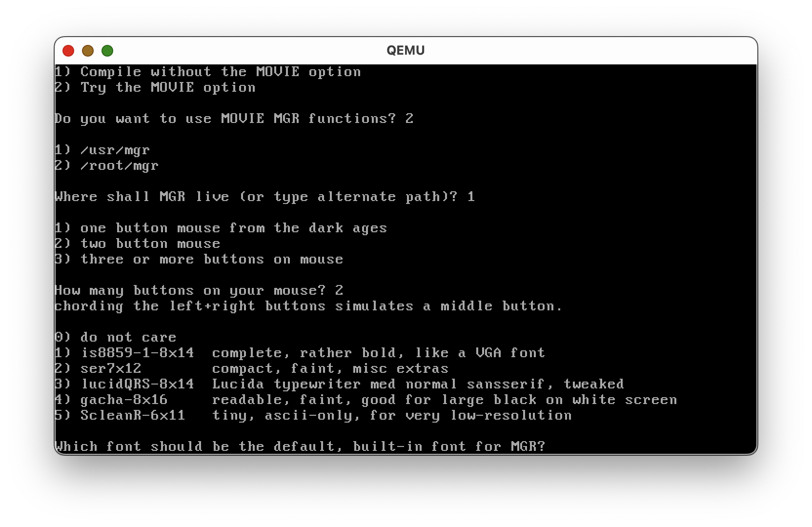This screenshot has width=812, height=527.
Task: Click the green zoom button
Action: tap(107, 50)
